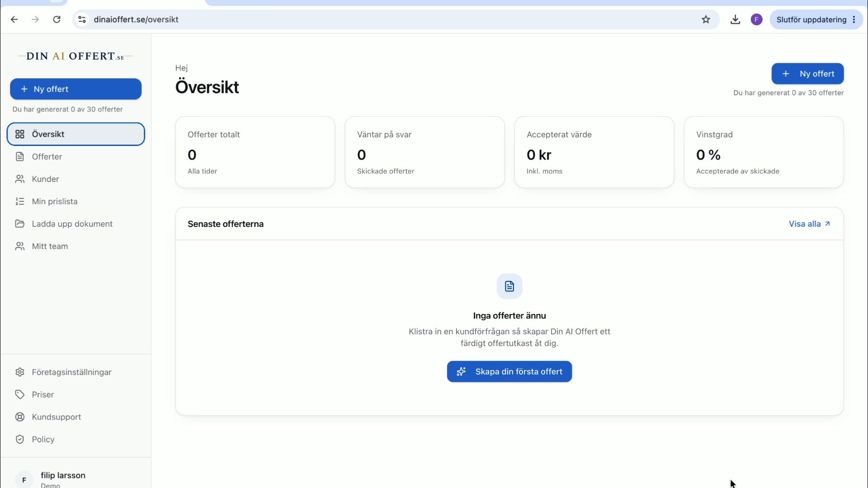Open Min prislista page
868x488 pixels.
coord(76,202)
